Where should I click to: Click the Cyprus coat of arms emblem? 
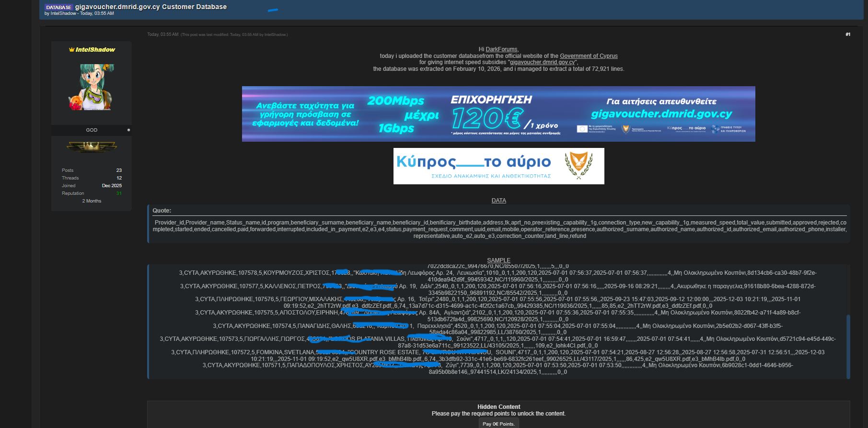click(x=579, y=165)
